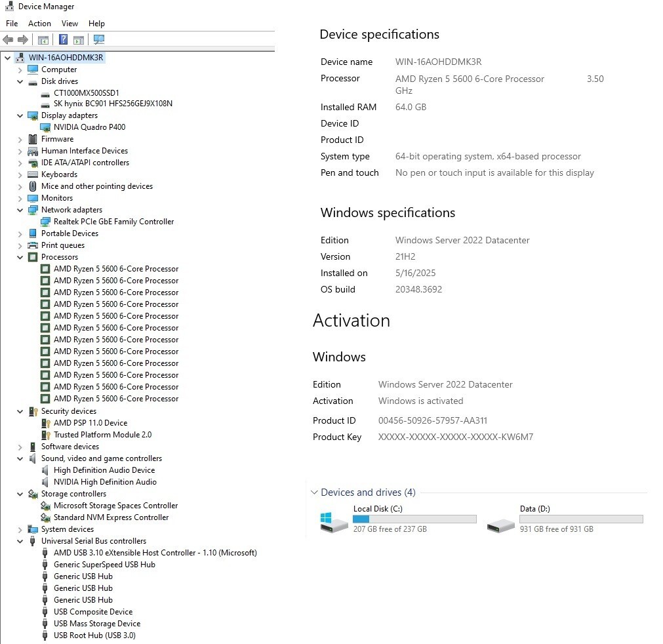Click the Security devices category icon
The width and height of the screenshot is (663, 644).
[x=33, y=411]
